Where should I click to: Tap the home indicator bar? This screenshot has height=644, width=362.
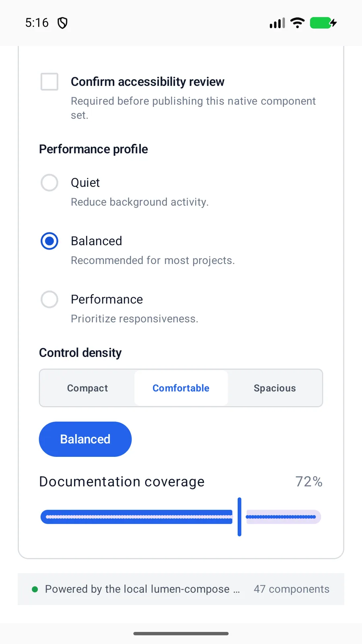181,634
